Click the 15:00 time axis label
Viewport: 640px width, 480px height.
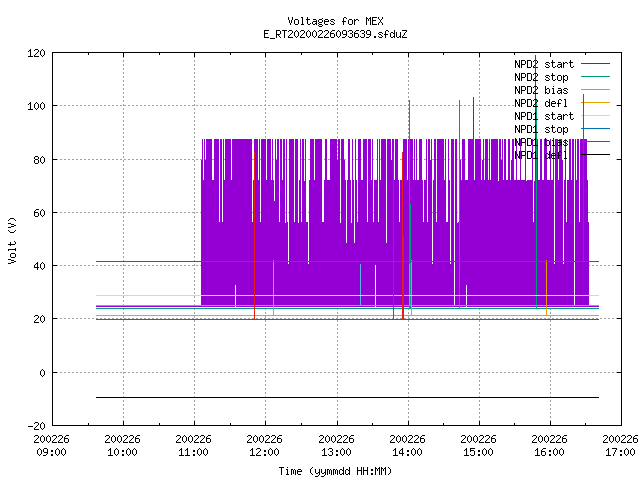coord(478,446)
